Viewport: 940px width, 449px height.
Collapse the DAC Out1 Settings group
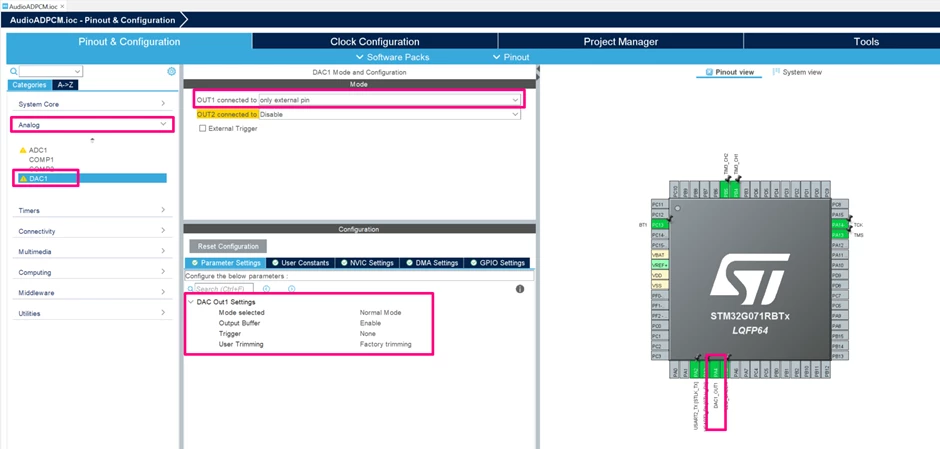point(191,302)
